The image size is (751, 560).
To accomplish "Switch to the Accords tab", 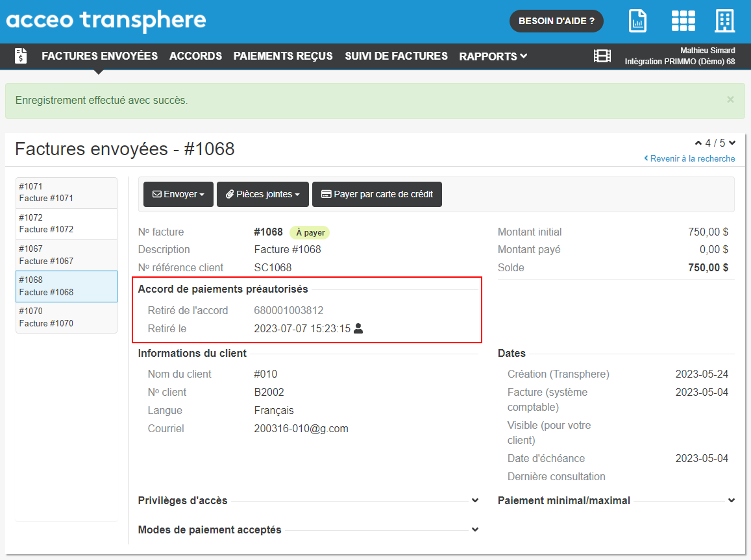I will pos(195,56).
